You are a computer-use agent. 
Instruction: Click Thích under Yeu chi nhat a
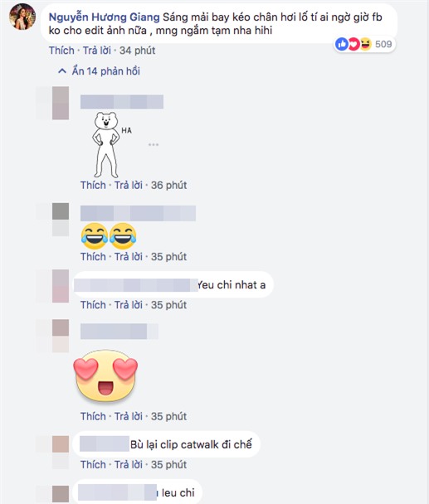point(93,305)
